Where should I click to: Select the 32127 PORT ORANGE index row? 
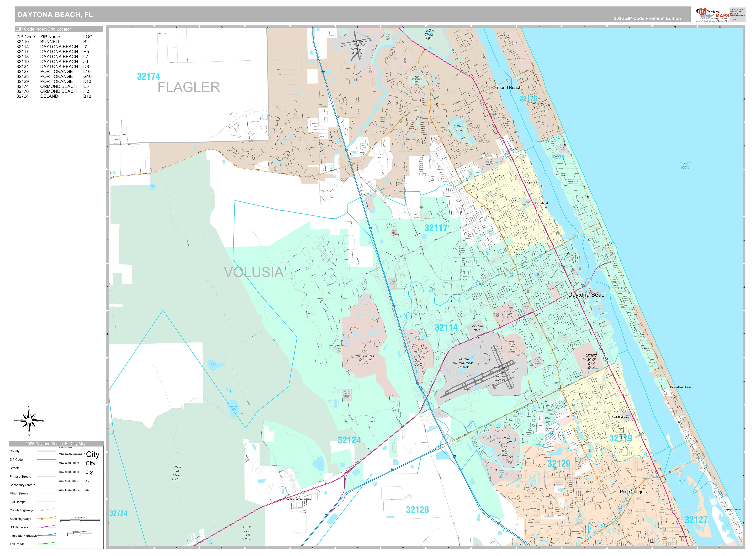[x=54, y=71]
